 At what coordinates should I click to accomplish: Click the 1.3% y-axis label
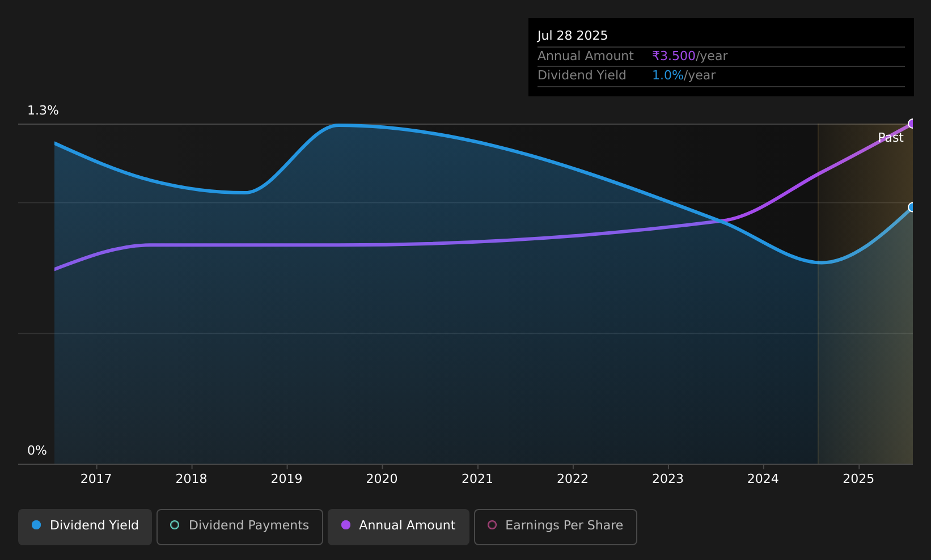pyautogui.click(x=43, y=111)
